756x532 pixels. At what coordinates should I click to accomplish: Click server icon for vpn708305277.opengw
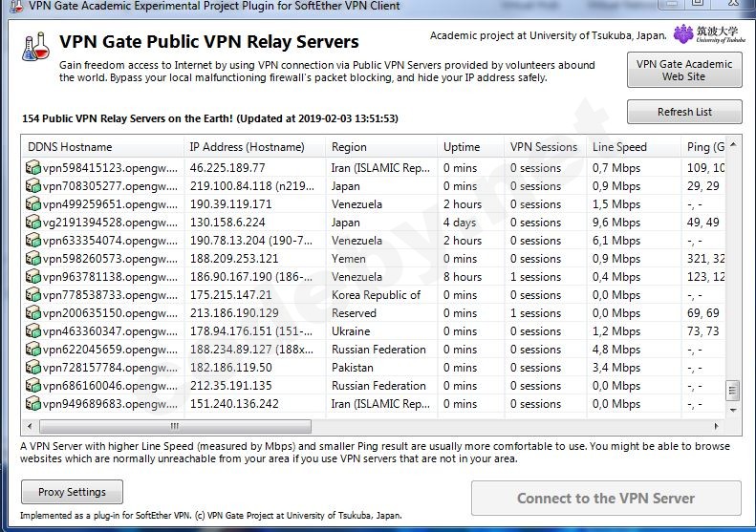[x=33, y=186]
